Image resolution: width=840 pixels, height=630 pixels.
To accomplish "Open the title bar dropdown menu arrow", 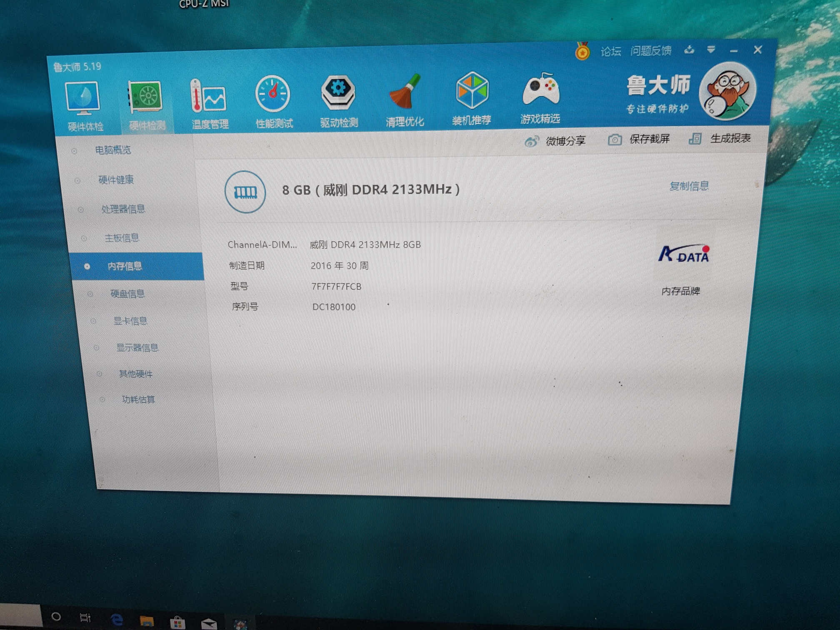I will pyautogui.click(x=711, y=50).
